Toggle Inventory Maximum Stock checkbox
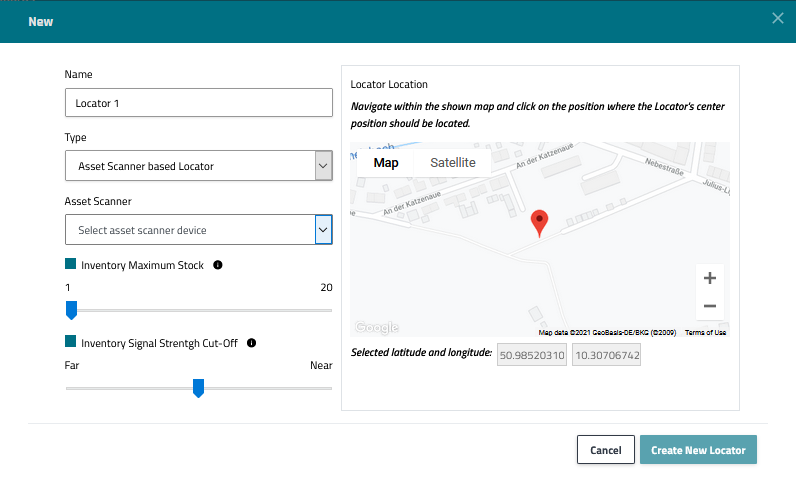Screen dimensions: 796x486 coord(71,265)
